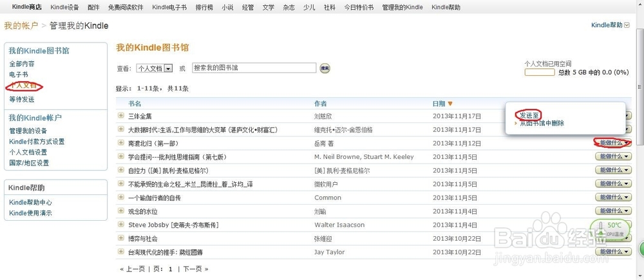Select 全部内容 in the sidebar
The width and height of the screenshot is (644, 280).
22,64
